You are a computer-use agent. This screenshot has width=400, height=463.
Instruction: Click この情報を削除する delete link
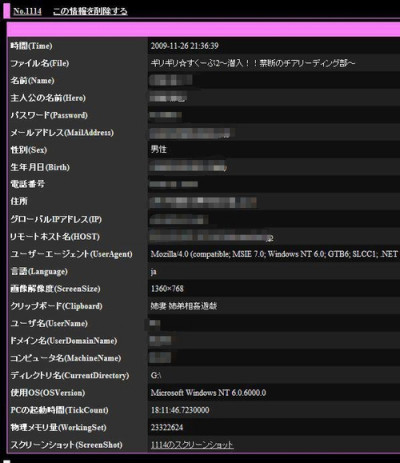point(90,11)
